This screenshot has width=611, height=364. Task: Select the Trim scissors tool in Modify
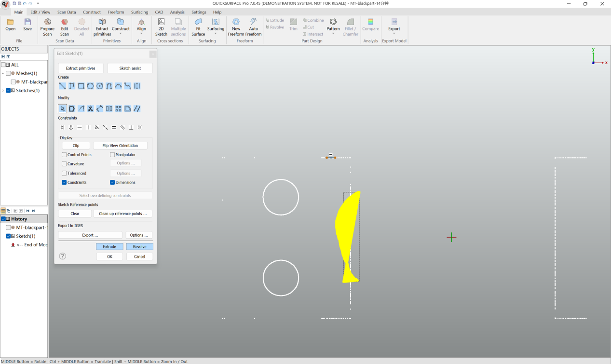point(91,108)
